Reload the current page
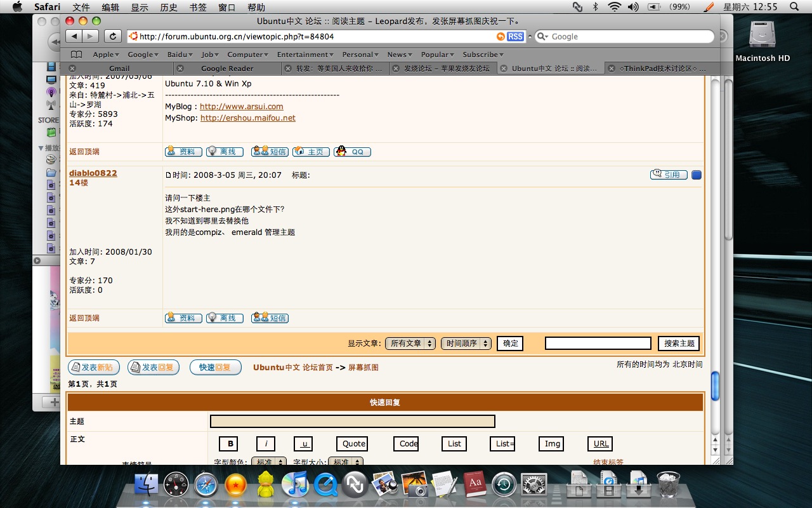The height and width of the screenshot is (508, 812). click(x=113, y=36)
